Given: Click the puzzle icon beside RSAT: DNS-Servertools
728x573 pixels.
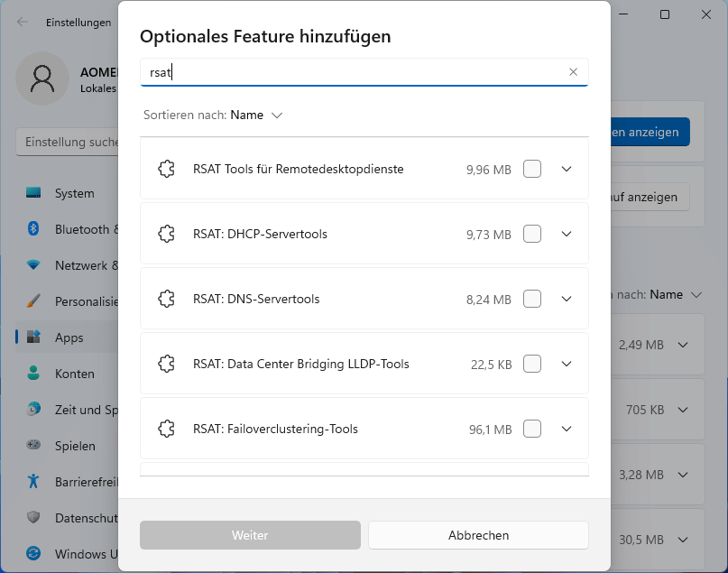Looking at the screenshot, I should click(x=166, y=299).
